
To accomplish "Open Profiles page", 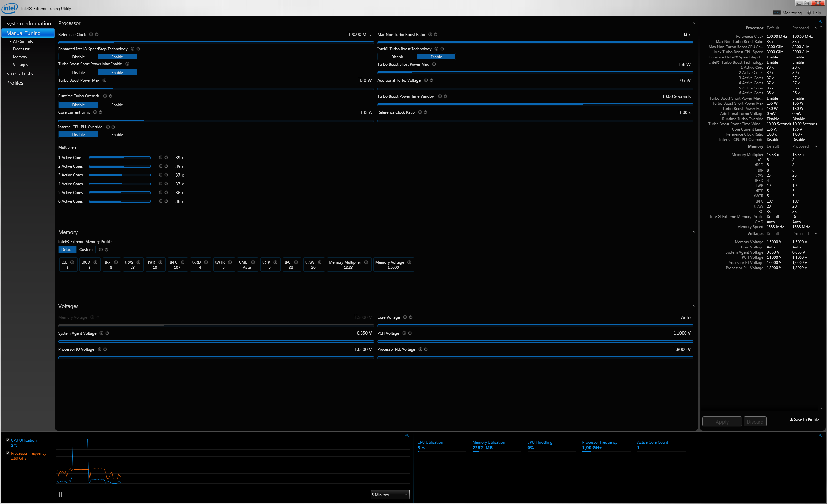I will click(15, 83).
